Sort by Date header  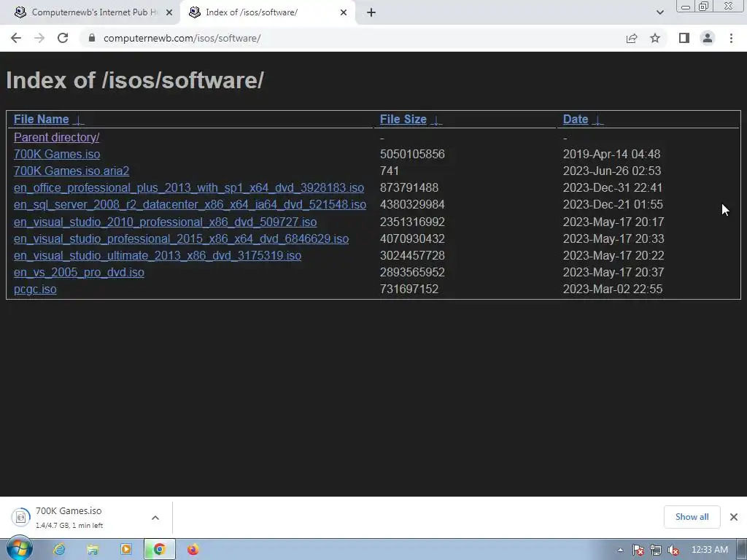(576, 120)
